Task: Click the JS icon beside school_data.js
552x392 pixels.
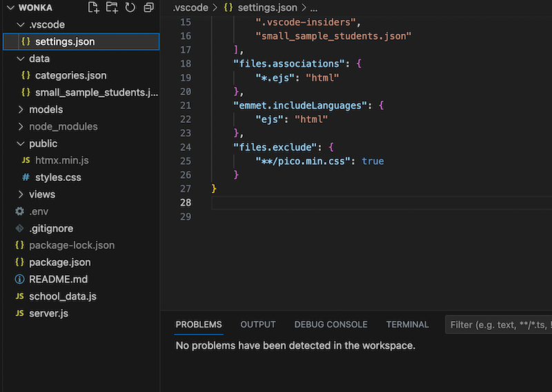Action: 19,296
